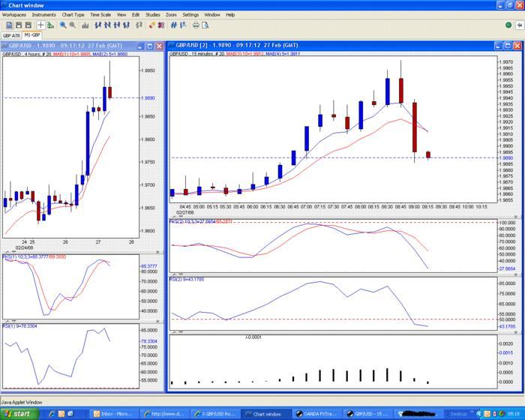Click the 27.5654 stochastic value on right axis
The width and height of the screenshot is (525, 420).
[x=507, y=268]
